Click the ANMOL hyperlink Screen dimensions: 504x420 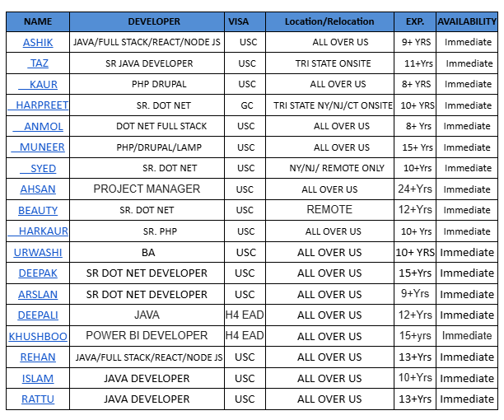pos(43,126)
